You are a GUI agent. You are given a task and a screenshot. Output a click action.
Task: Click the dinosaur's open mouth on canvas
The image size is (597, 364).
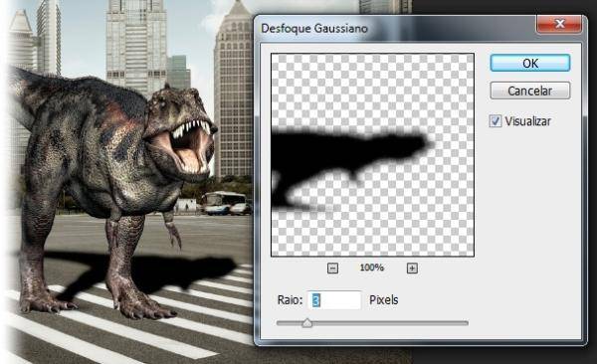coord(190,146)
